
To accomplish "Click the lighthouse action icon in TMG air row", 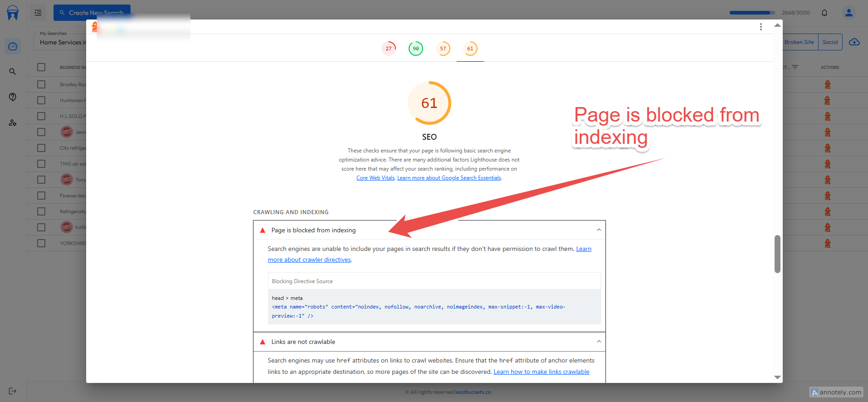I will (x=828, y=164).
